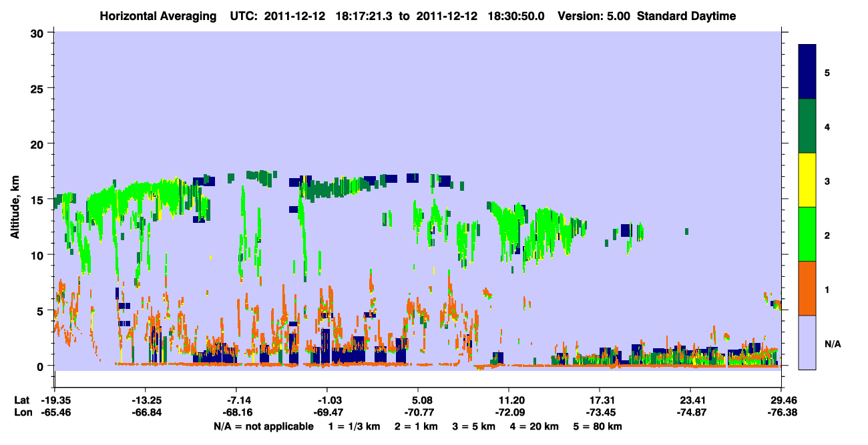Click the 'Lat' axis row label
868x445 pixels.
[22, 400]
